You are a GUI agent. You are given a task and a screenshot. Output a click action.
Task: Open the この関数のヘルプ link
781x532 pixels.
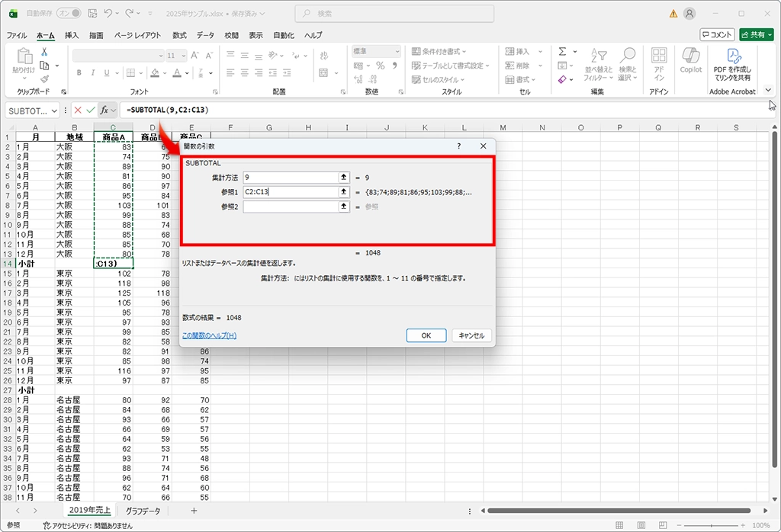click(x=209, y=335)
